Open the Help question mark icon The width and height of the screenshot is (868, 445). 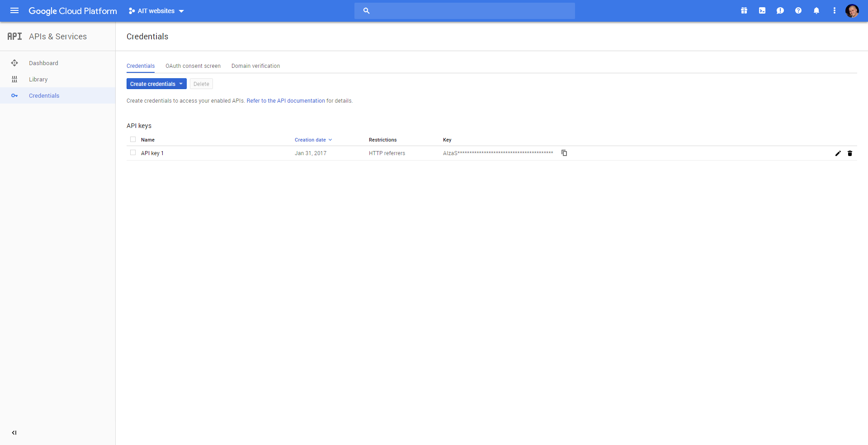pyautogui.click(x=798, y=11)
